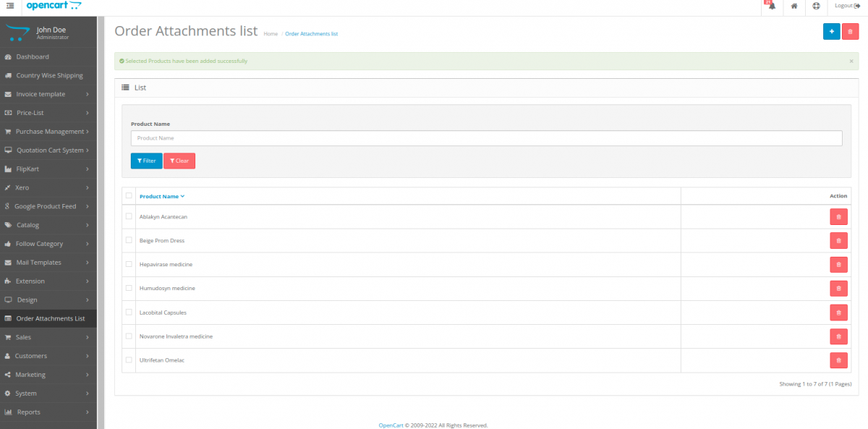
Task: Click the hamburger menu toggle icon
Action: click(10, 6)
